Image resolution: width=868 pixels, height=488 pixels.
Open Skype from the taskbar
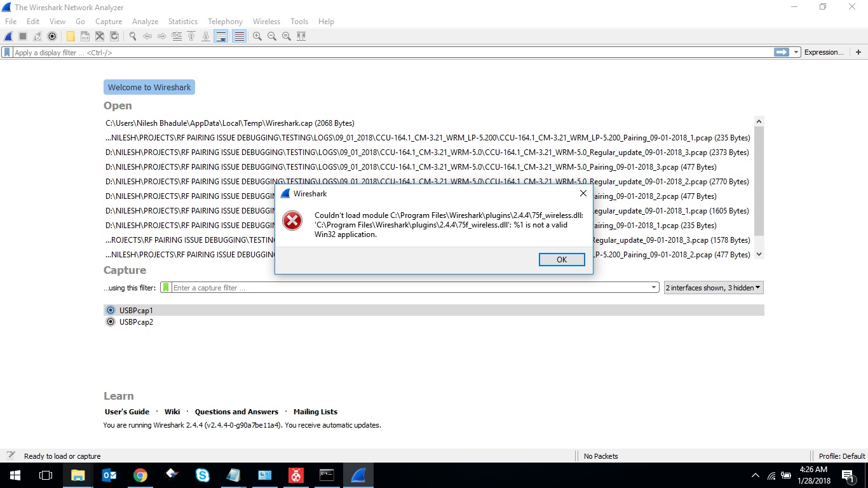pos(203,475)
